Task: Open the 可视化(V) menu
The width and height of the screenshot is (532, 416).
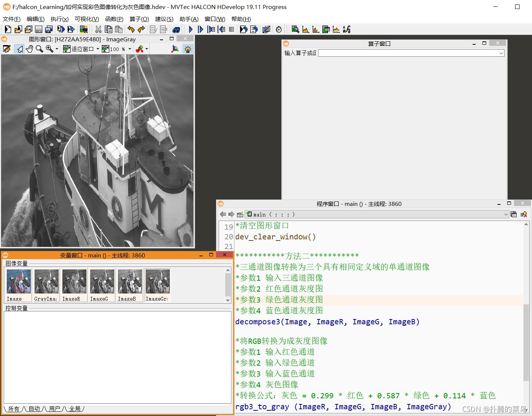Action: click(87, 19)
